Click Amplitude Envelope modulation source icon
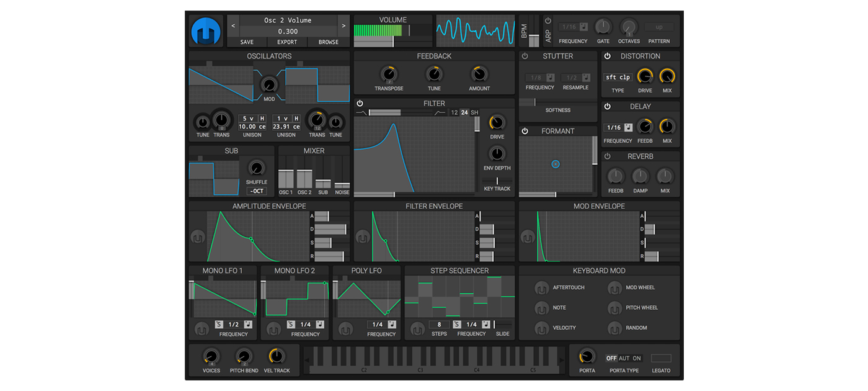Screen dimensions: 868x391 point(198,238)
